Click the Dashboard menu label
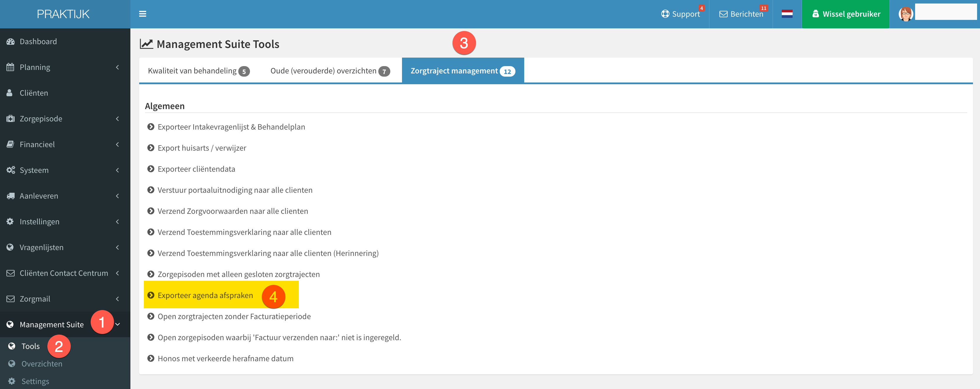 tap(38, 42)
